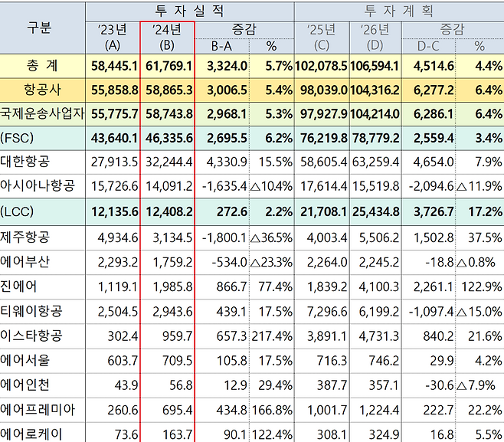
Task: Click the '26년 (D) column header
Action: 375,38
